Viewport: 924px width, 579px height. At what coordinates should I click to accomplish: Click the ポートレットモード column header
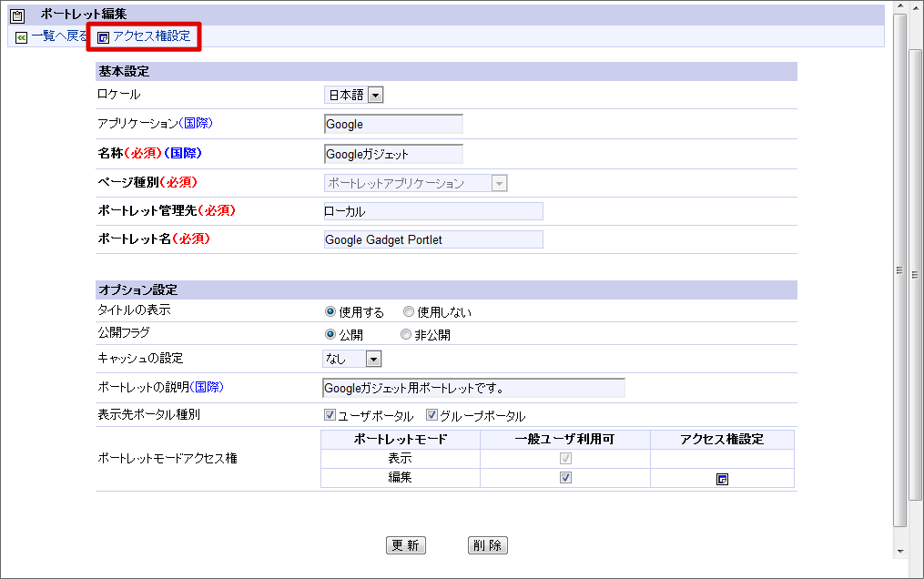click(401, 440)
